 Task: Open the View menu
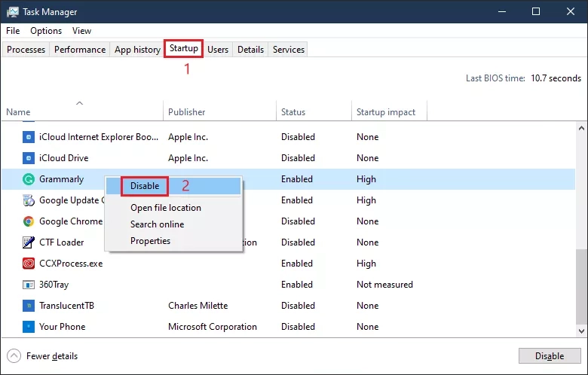tap(81, 31)
